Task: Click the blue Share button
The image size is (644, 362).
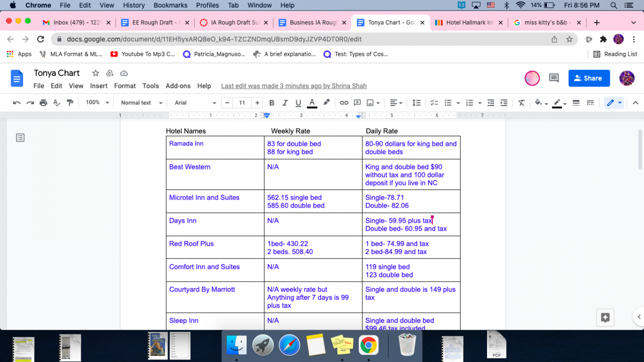Action: pos(589,78)
